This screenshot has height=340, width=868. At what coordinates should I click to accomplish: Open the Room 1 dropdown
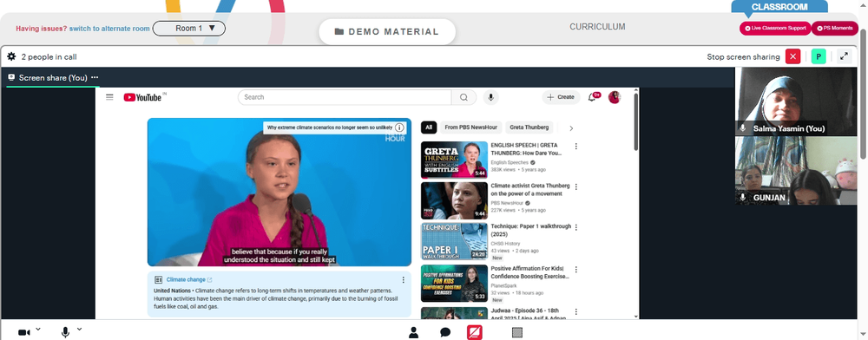pyautogui.click(x=188, y=29)
